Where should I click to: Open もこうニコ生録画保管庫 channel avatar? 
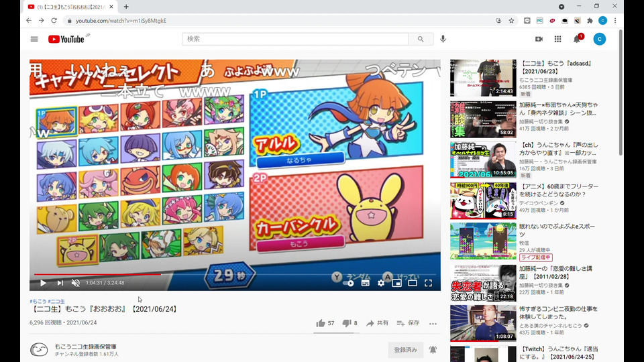[x=39, y=350]
